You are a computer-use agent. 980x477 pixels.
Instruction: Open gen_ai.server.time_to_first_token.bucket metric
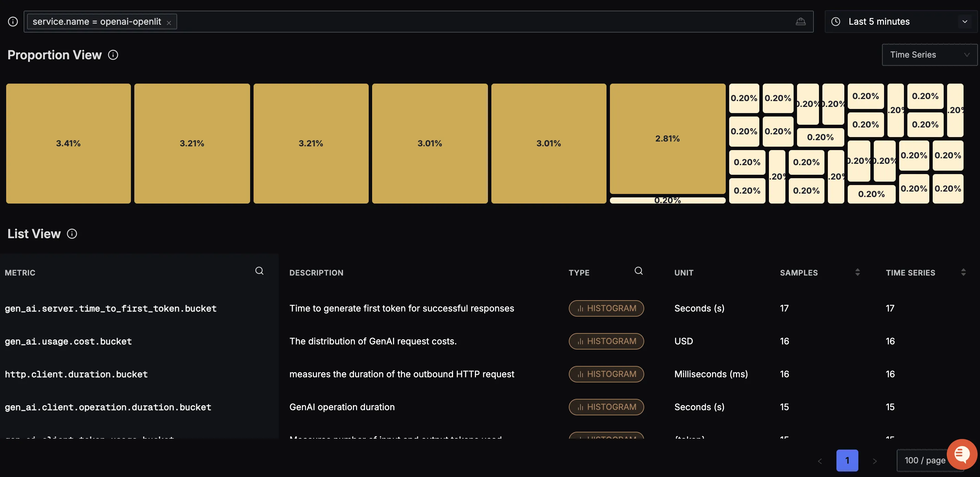click(x=110, y=308)
